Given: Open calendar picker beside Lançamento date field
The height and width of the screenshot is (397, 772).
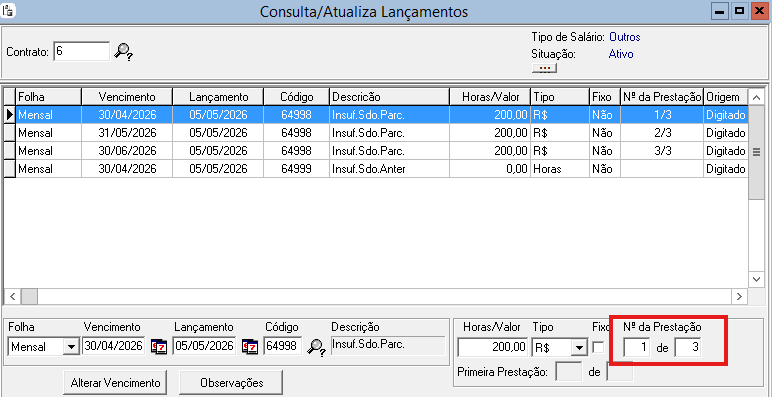Looking at the screenshot, I should coord(250,347).
